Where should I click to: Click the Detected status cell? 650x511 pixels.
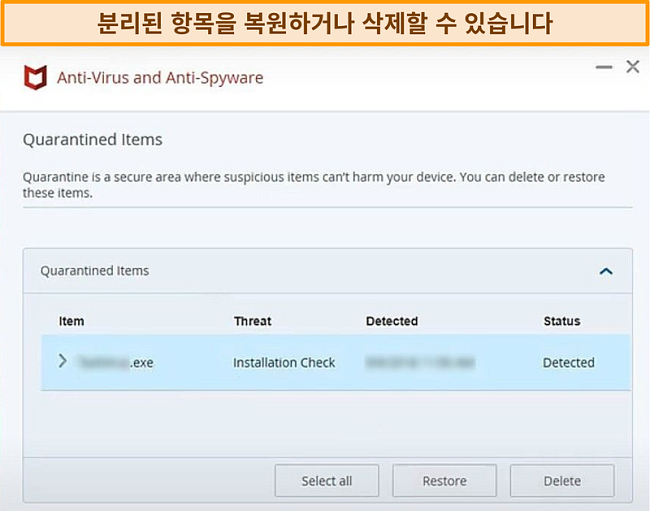569,363
